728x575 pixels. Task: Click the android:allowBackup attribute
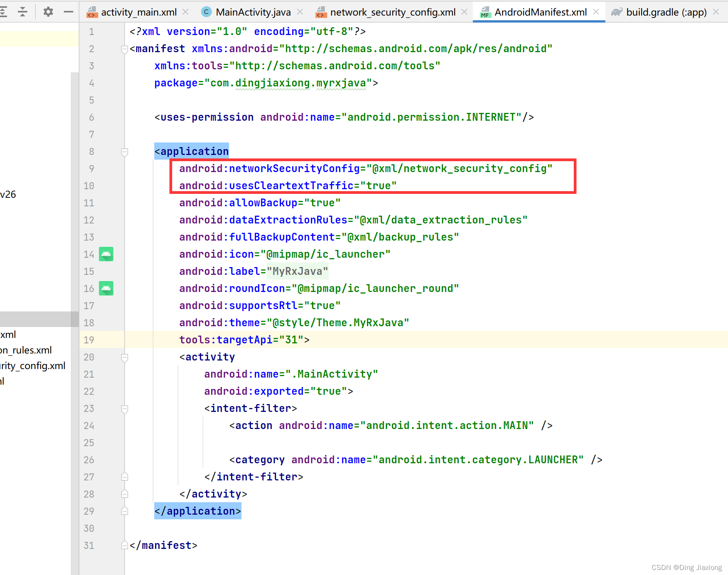pyautogui.click(x=260, y=203)
